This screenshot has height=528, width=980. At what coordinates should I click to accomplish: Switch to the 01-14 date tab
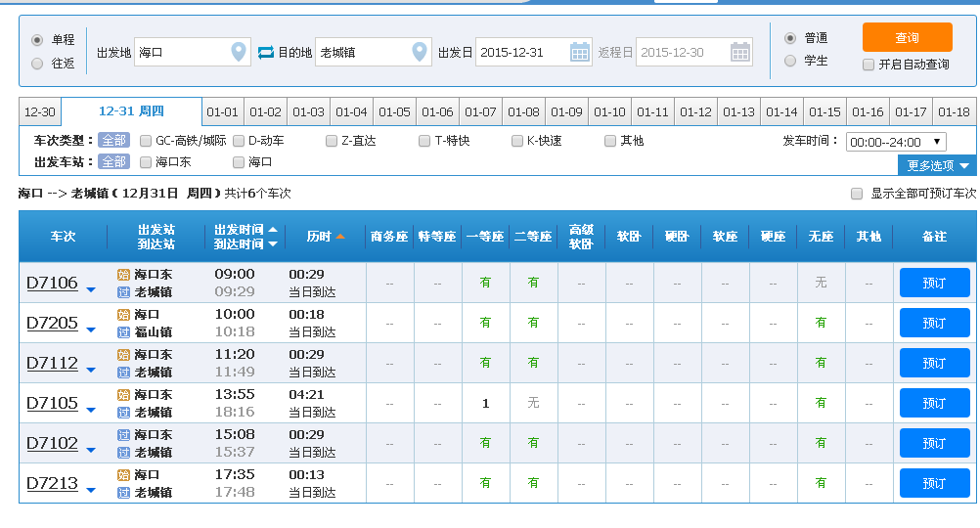pyautogui.click(x=781, y=111)
